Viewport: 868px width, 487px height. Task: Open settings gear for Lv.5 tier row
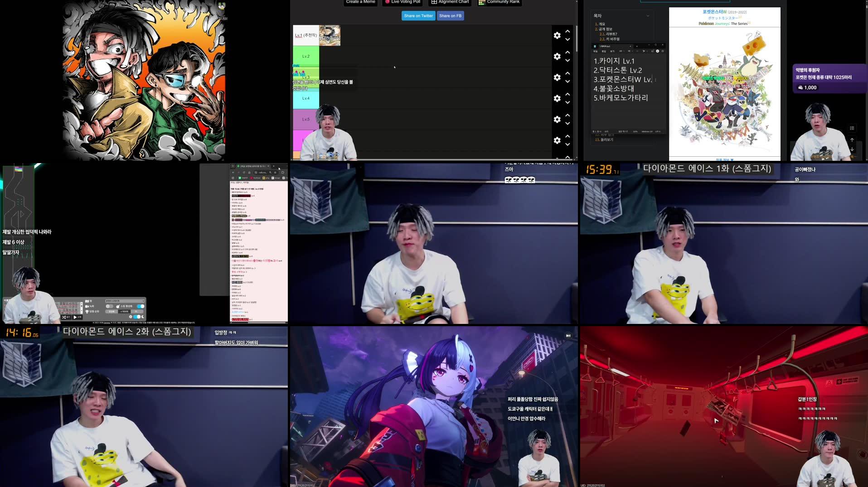(x=557, y=119)
